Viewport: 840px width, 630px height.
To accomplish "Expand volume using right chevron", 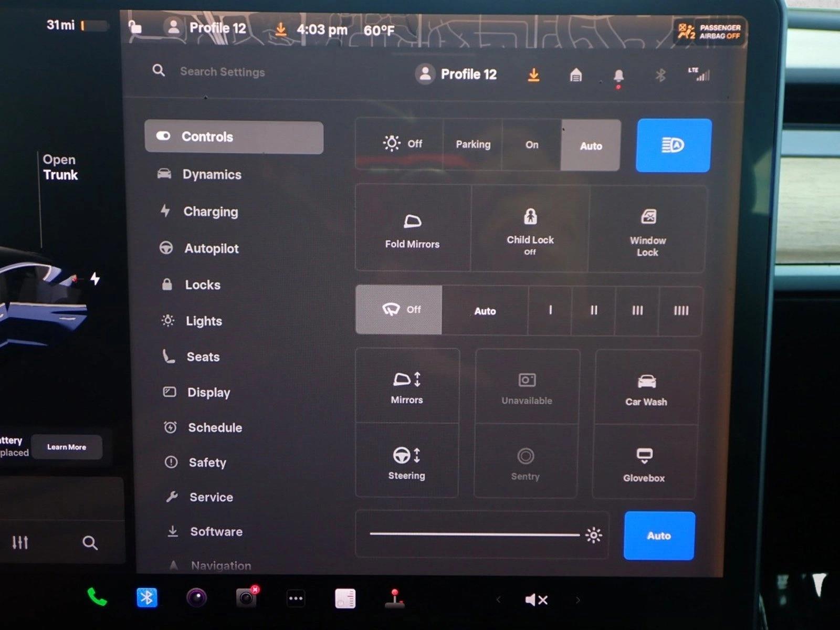I will tap(578, 600).
